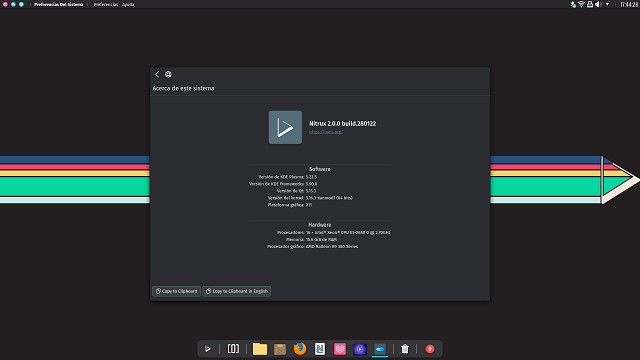640x360 pixels.
Task: Click the clock in top panel
Action: [629, 4]
